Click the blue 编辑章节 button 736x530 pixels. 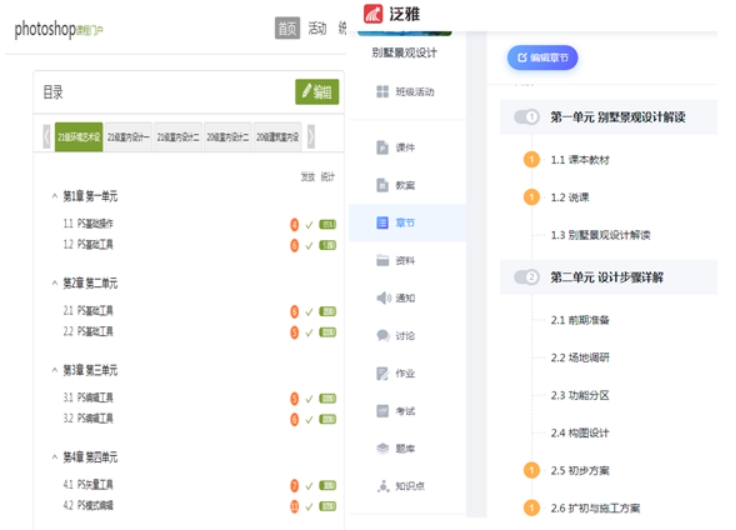[542, 58]
